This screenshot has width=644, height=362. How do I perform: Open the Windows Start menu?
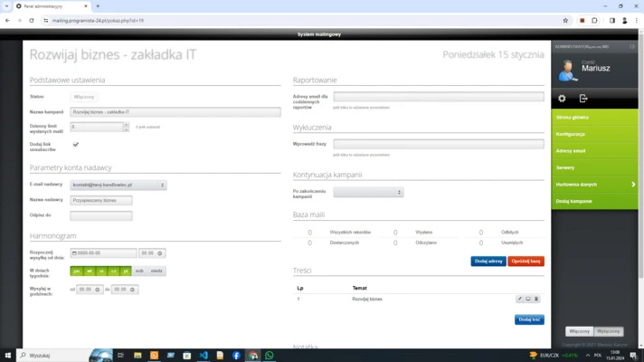pos(7,356)
